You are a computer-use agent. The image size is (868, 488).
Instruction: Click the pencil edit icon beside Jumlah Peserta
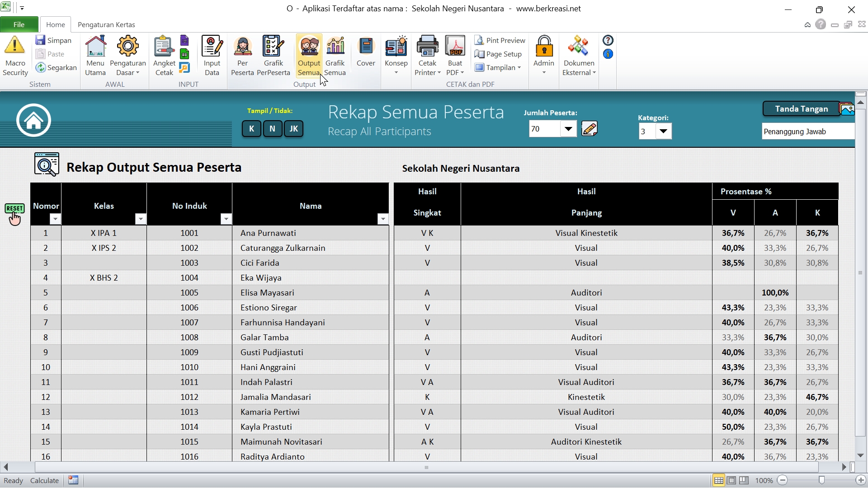tap(589, 129)
